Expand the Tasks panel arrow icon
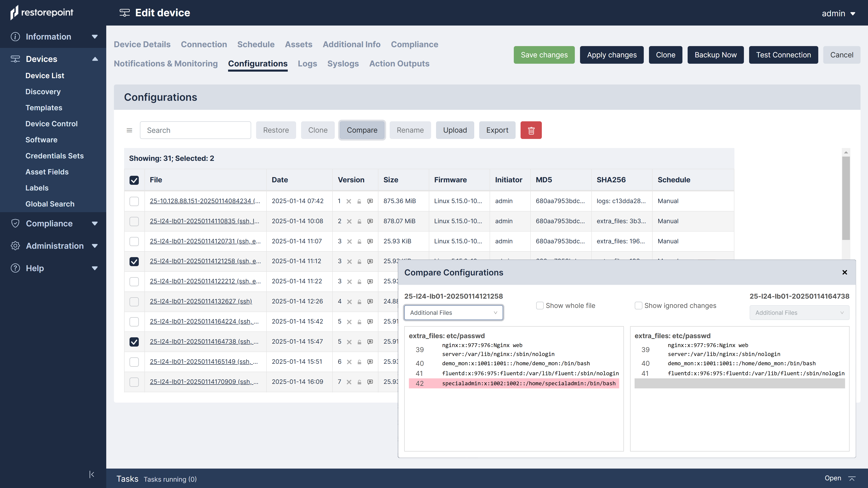 click(x=852, y=478)
